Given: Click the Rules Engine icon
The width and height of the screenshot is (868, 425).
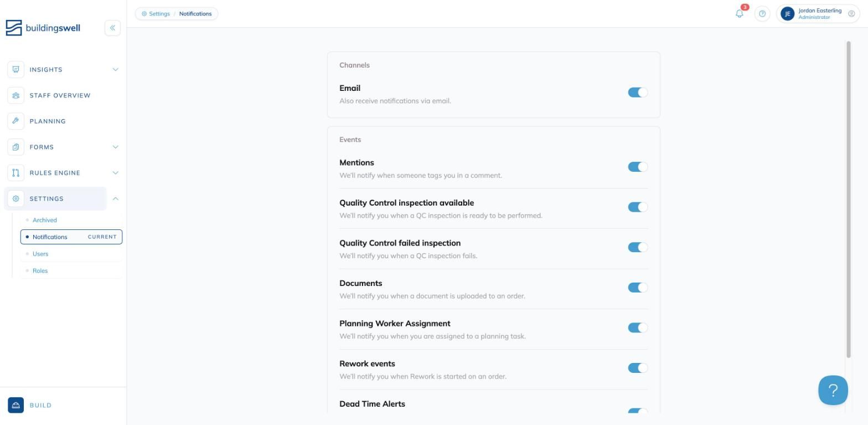Looking at the screenshot, I should pyautogui.click(x=16, y=173).
